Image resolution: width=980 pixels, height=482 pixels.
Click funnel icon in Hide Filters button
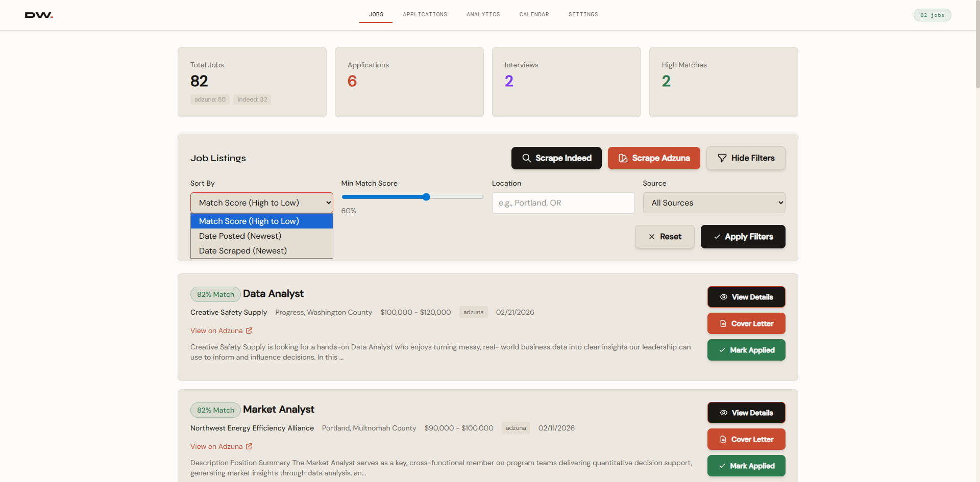click(x=722, y=158)
